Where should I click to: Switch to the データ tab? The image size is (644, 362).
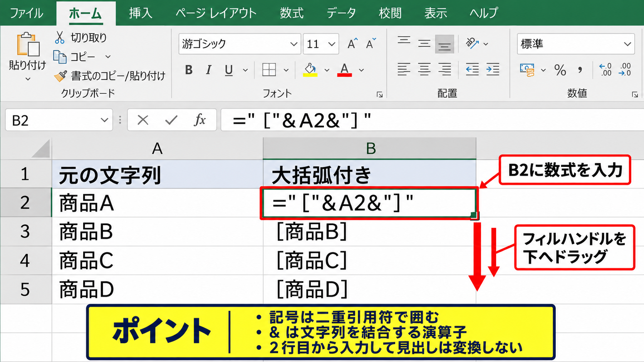341,13
